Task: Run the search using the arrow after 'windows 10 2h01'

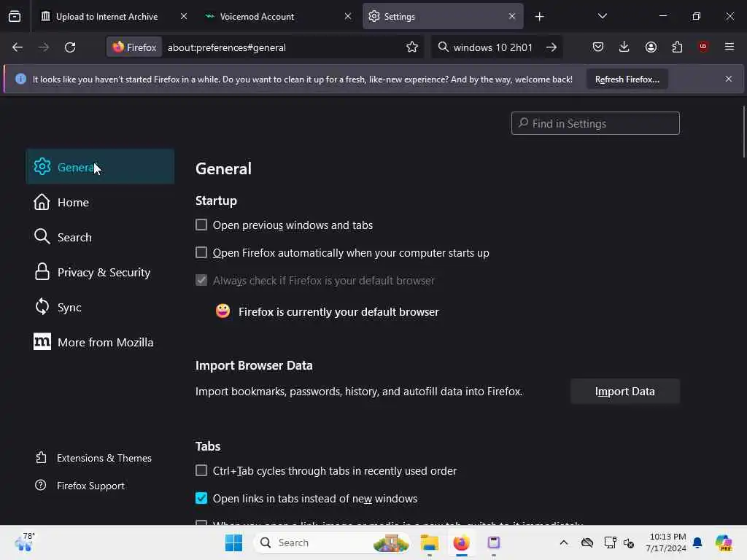Action: click(x=551, y=47)
